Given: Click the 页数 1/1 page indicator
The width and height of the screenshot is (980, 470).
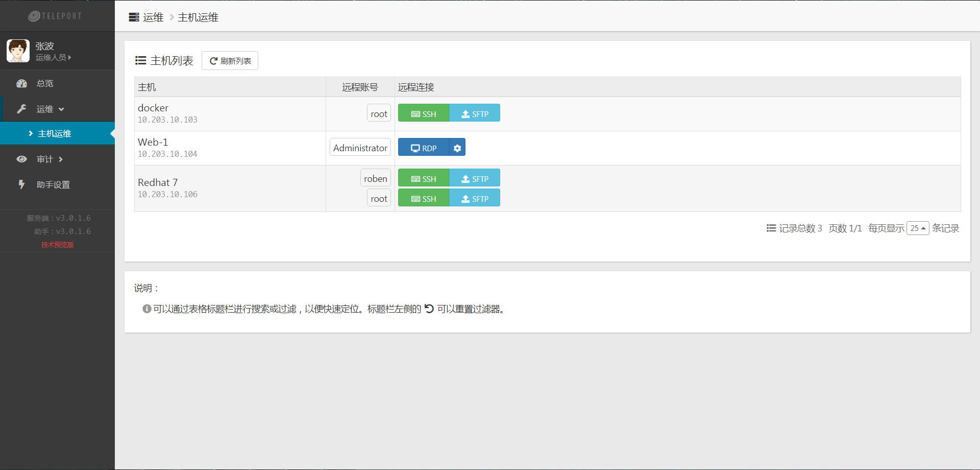Looking at the screenshot, I should pyautogui.click(x=845, y=228).
